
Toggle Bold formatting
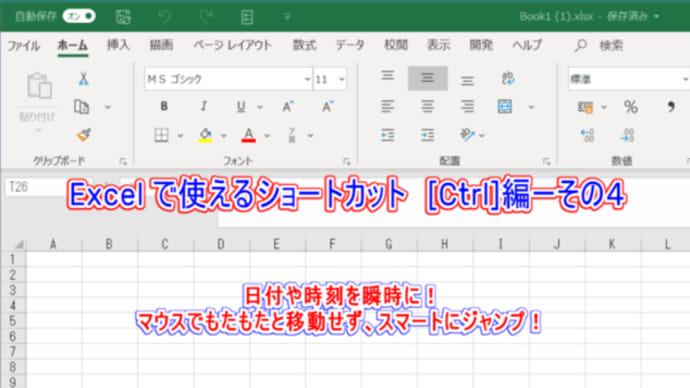coord(164,106)
